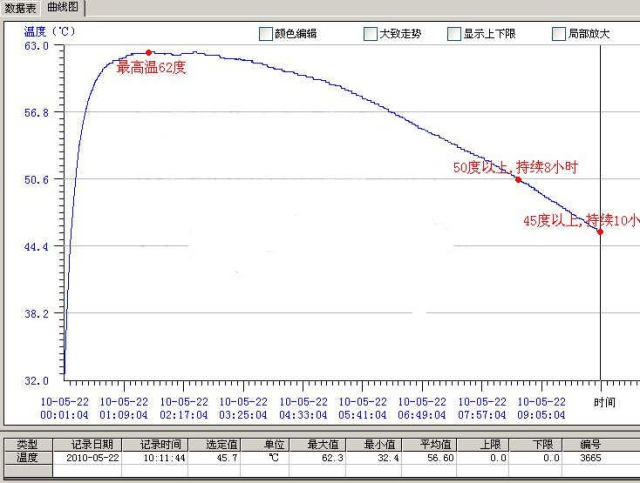640x483 pixels.
Task: Switch to the 数据表 tab
Action: coord(21,8)
